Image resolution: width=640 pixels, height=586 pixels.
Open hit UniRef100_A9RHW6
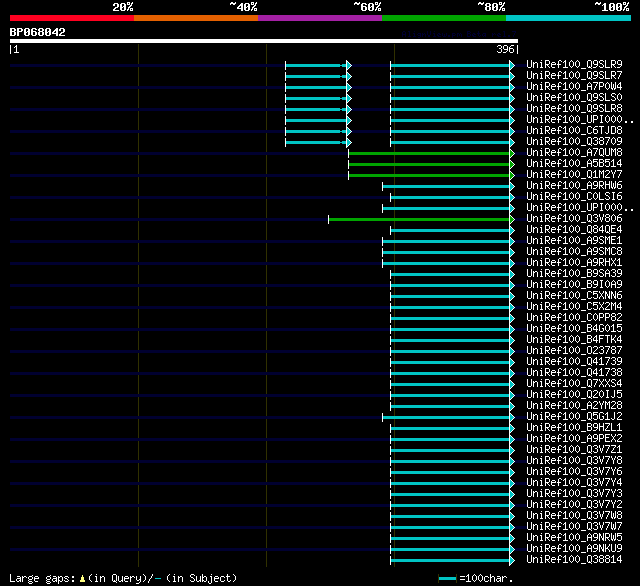pos(574,186)
